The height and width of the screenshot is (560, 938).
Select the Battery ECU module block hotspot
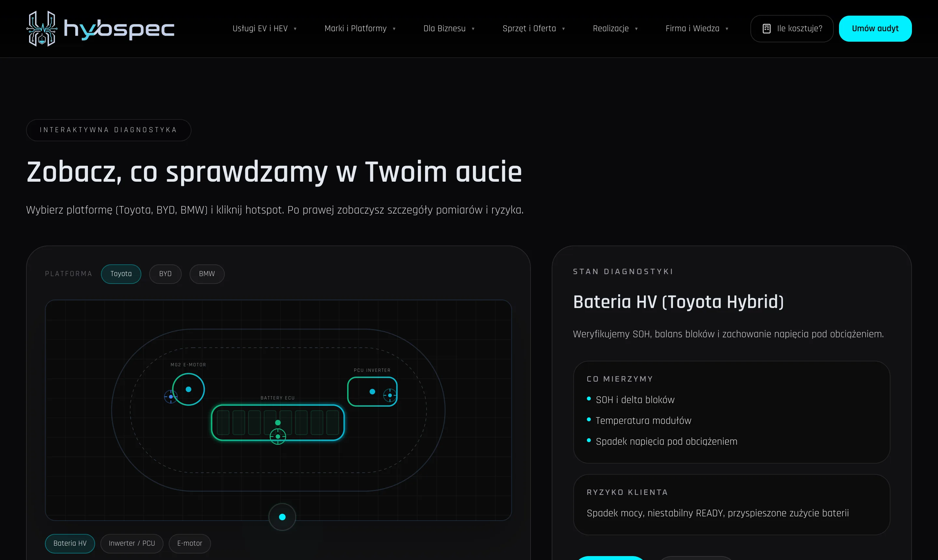(278, 422)
